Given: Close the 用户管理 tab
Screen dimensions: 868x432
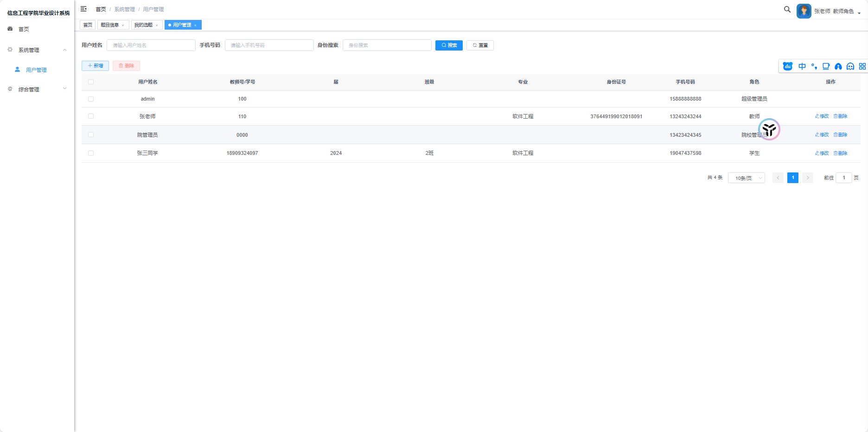Looking at the screenshot, I should [195, 25].
